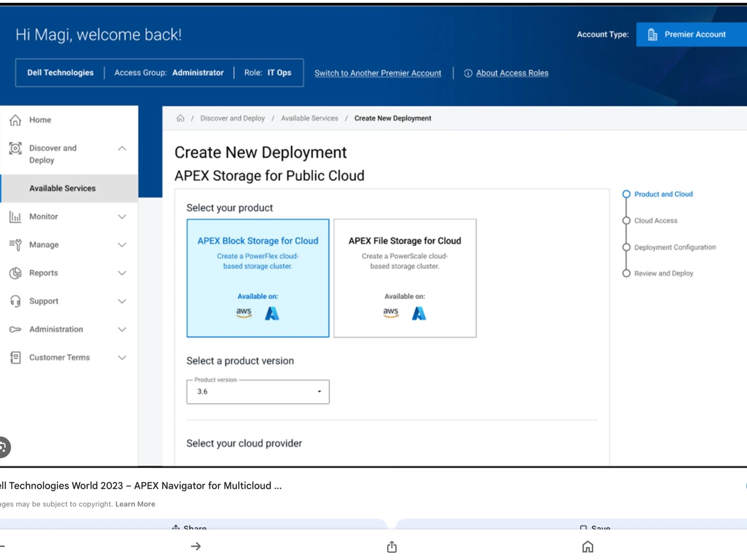Image resolution: width=747 pixels, height=560 pixels.
Task: Click the Monitor bar chart icon
Action: point(15,216)
